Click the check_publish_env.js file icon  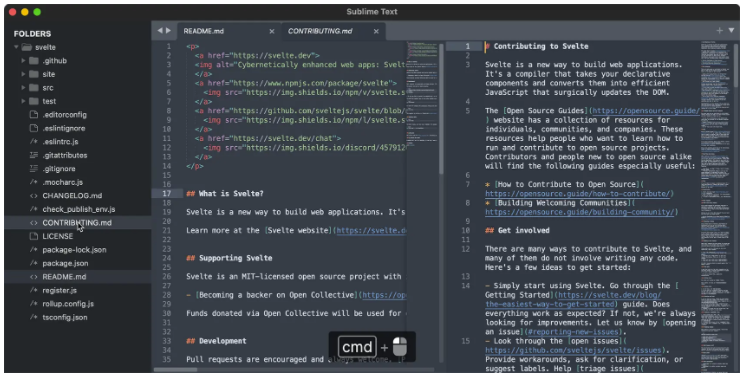34,209
